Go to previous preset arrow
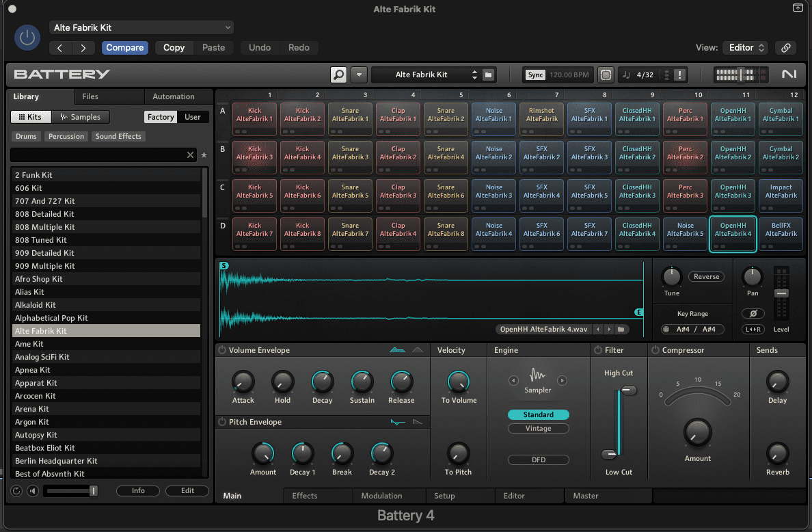Viewport: 812px width, 532px height. 59,48
